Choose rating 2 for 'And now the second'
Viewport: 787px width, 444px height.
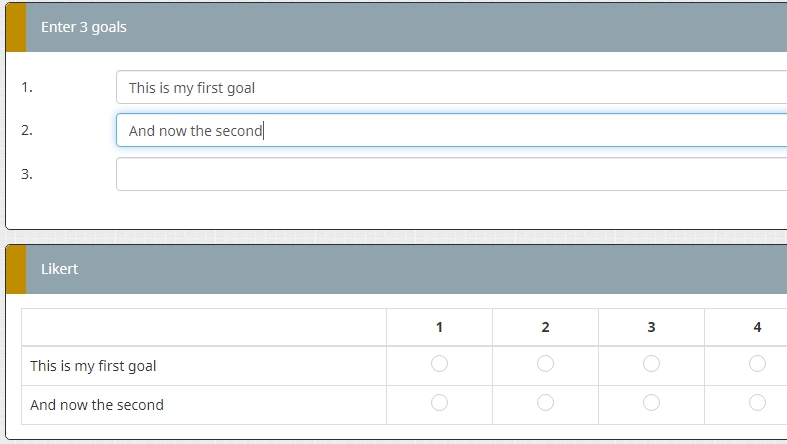pos(545,403)
